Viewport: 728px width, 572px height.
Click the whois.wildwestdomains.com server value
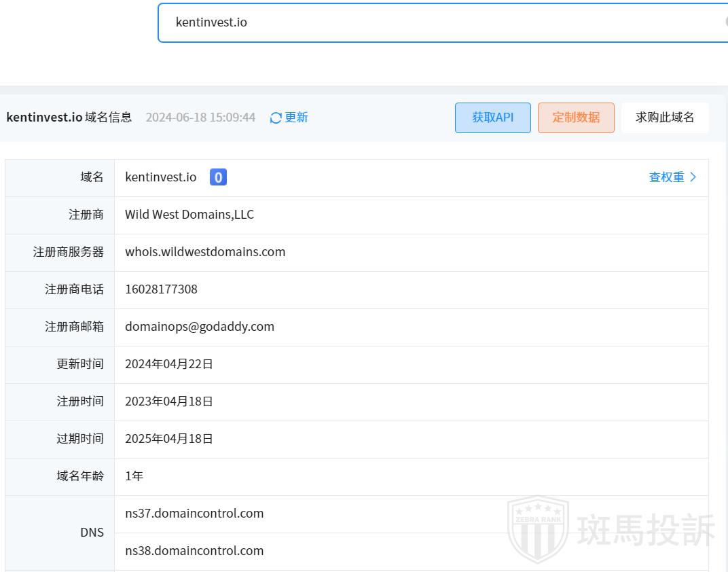coord(205,252)
